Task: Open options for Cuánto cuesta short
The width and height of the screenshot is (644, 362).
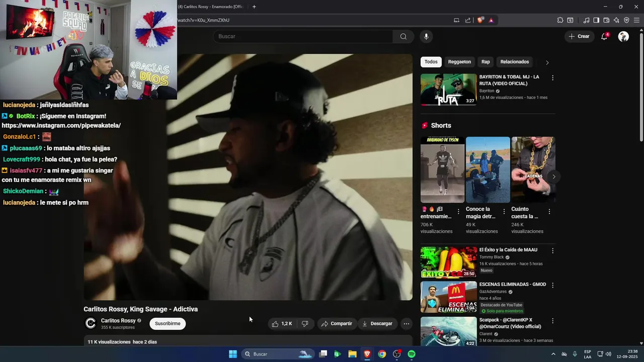Action: pyautogui.click(x=549, y=212)
